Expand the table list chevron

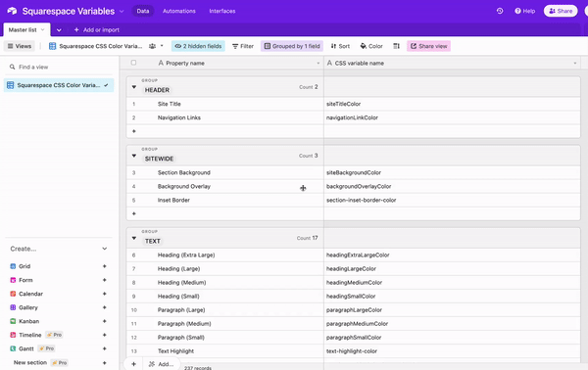coord(59,30)
